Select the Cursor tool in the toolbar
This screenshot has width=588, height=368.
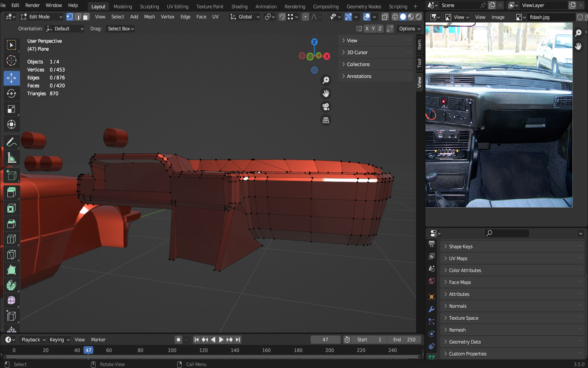11,61
